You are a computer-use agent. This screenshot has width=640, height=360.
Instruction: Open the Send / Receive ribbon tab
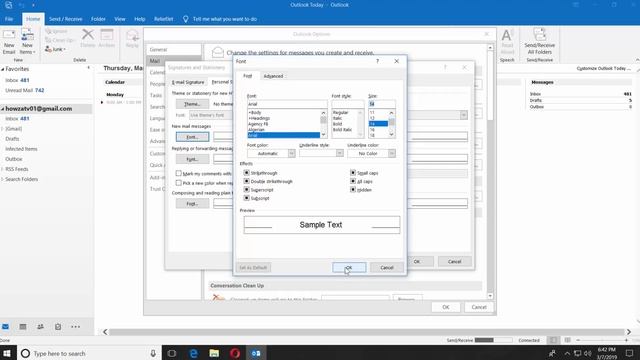(x=65, y=19)
